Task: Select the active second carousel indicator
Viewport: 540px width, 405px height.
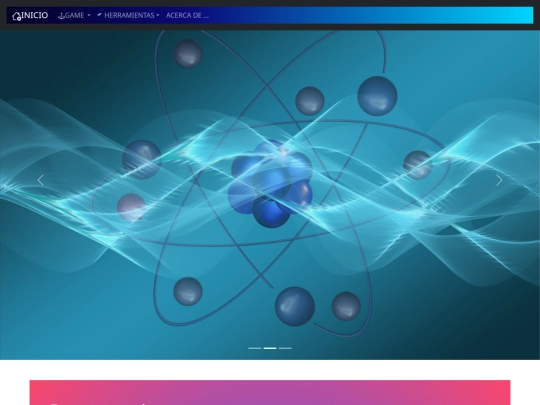Action: [270, 348]
